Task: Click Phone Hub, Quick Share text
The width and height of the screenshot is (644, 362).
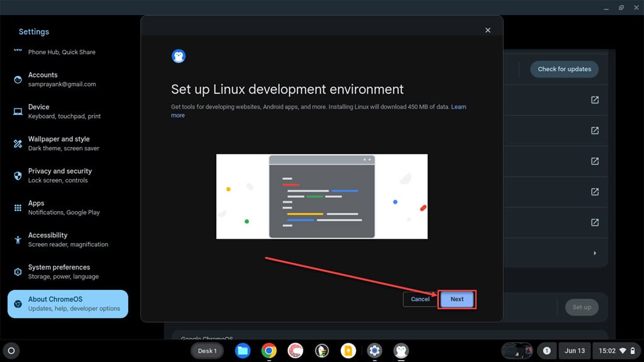Action: pyautogui.click(x=62, y=52)
